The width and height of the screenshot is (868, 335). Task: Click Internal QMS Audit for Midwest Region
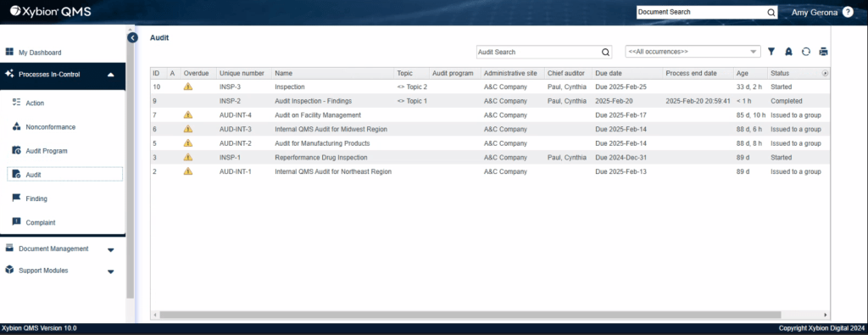pos(331,129)
